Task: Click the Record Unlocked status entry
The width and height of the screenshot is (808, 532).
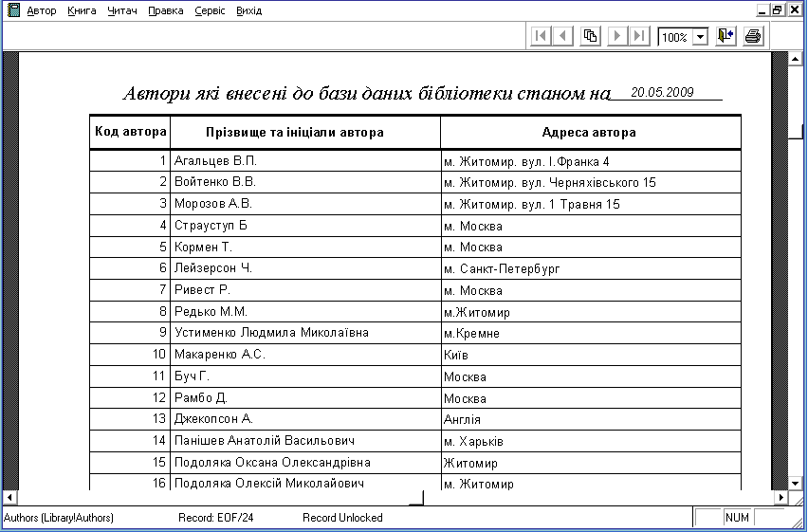Action: pos(342,518)
